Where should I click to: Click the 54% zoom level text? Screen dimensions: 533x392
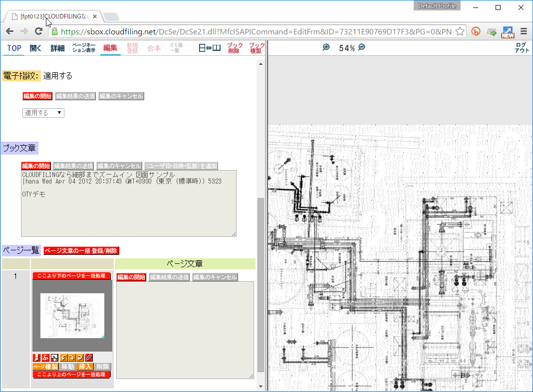point(347,48)
